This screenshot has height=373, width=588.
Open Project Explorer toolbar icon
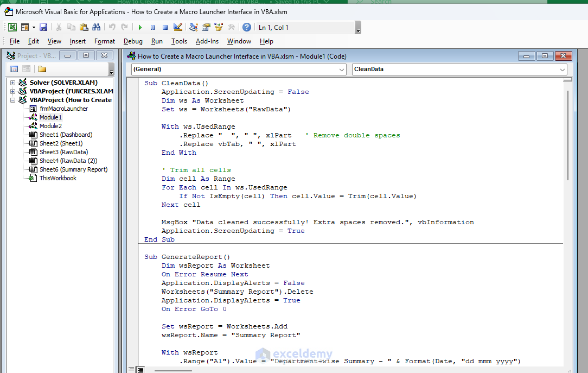coord(194,27)
